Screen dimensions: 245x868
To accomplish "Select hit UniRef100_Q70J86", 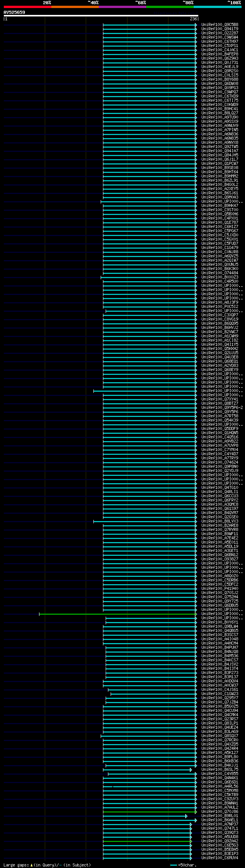I will pos(220,812).
